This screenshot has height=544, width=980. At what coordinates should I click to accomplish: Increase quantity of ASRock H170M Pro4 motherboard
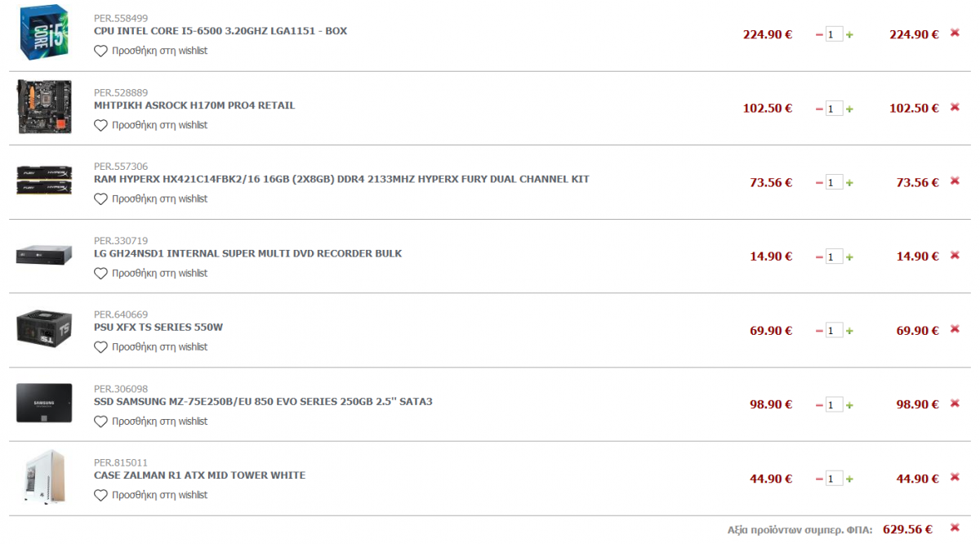click(849, 109)
